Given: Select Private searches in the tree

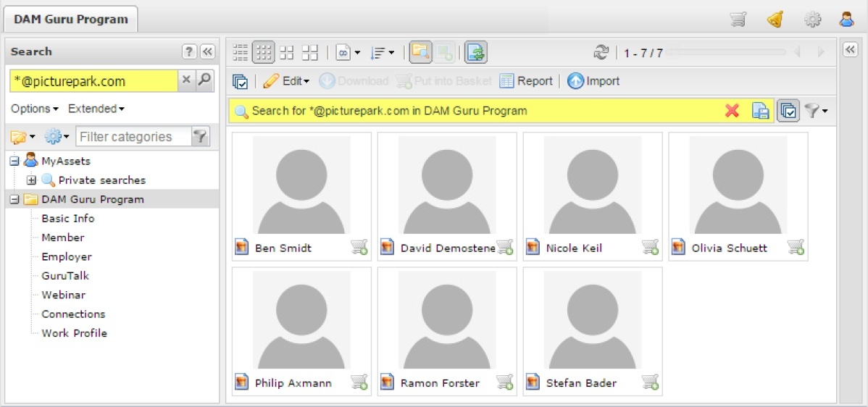Looking at the screenshot, I should [x=102, y=180].
